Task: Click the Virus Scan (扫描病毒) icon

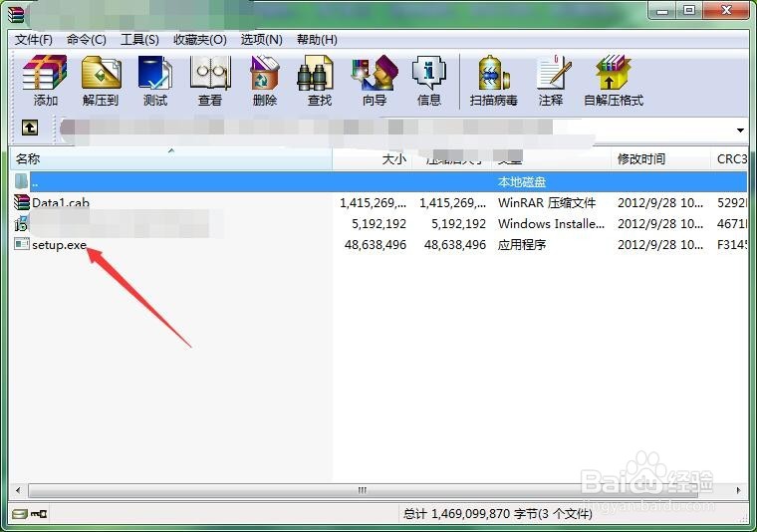Action: [x=493, y=73]
